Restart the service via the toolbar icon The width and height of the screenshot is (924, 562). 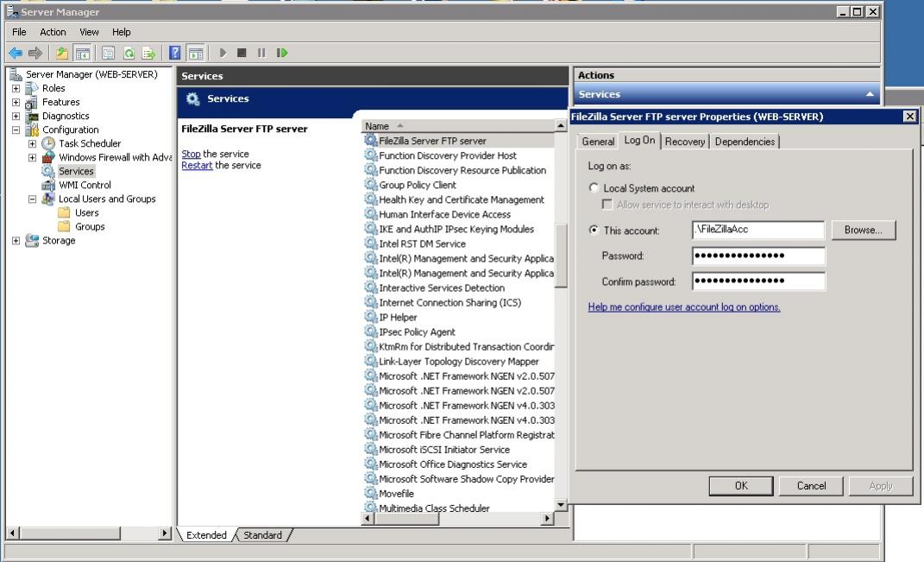[282, 53]
